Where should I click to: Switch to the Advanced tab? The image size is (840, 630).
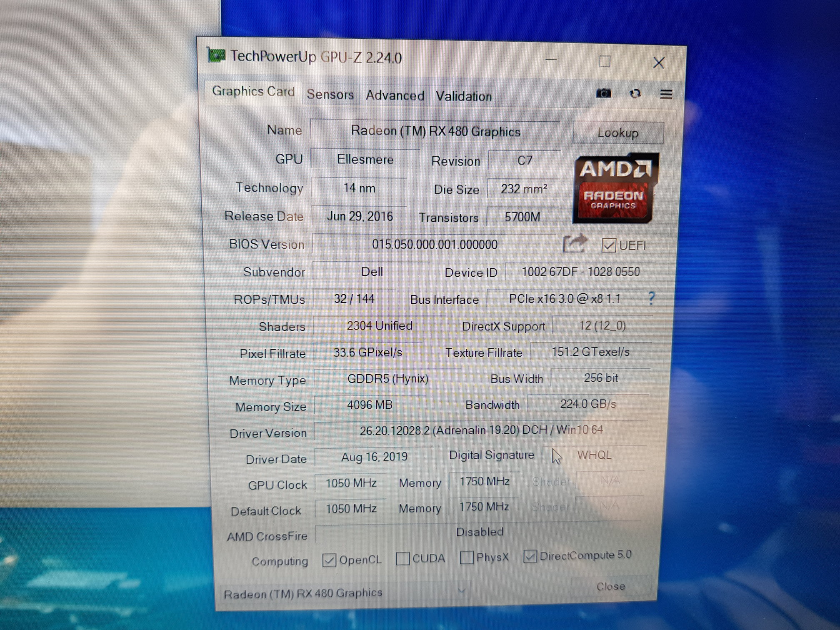click(395, 95)
